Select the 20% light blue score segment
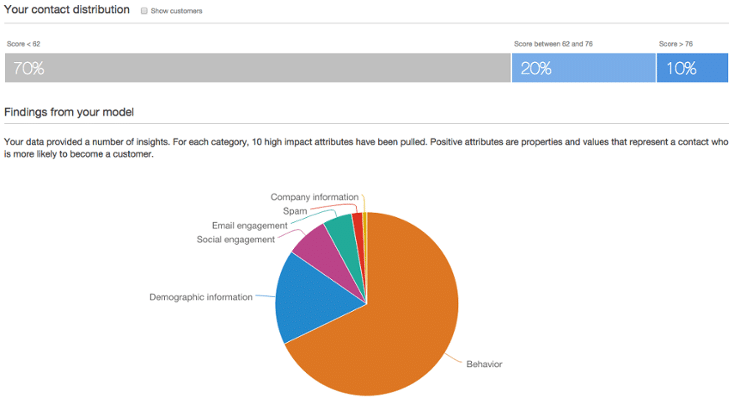734x404 pixels. pyautogui.click(x=584, y=68)
